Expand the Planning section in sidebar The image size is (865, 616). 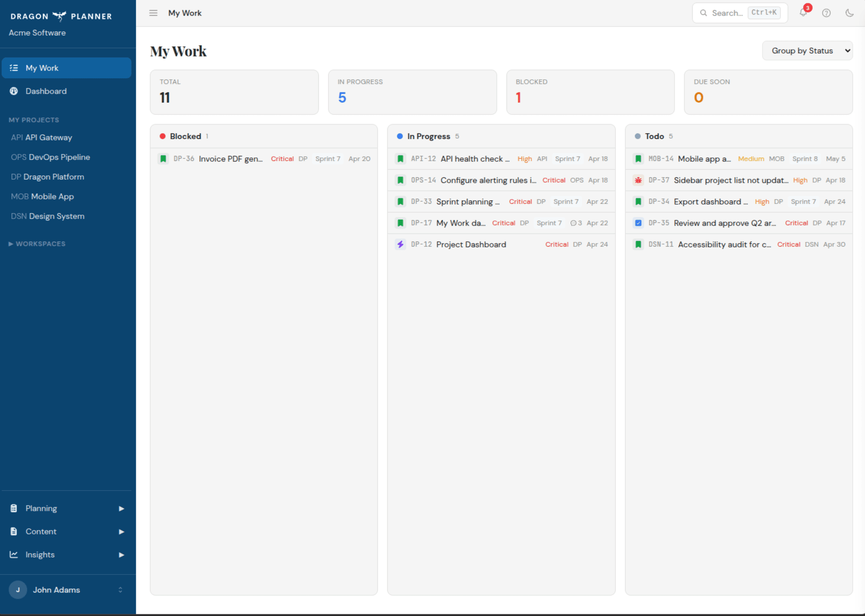[41, 508]
